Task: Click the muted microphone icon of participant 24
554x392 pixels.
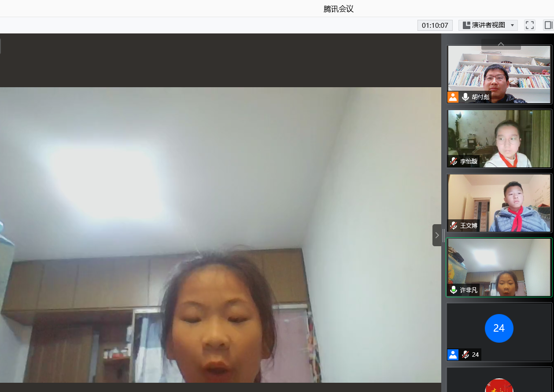Action: pyautogui.click(x=465, y=355)
